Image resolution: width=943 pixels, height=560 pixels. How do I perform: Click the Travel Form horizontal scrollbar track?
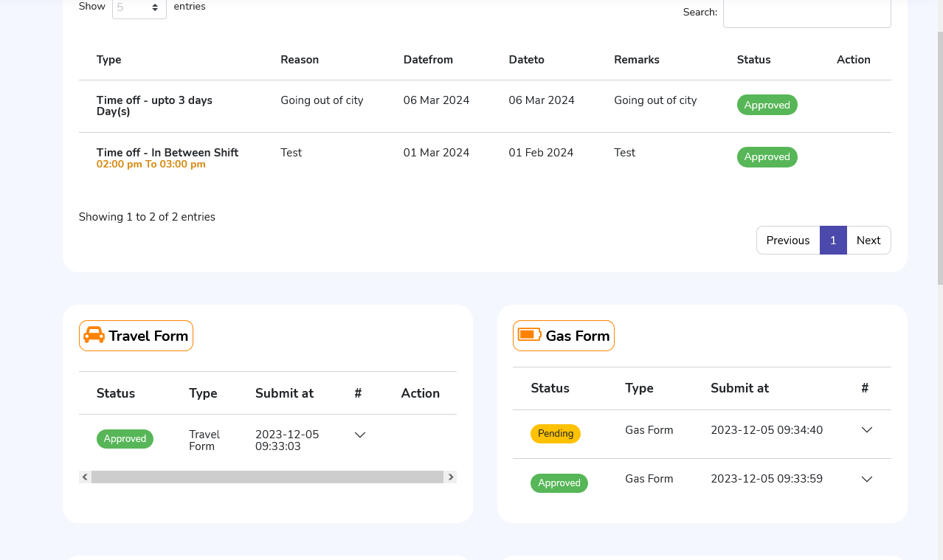coord(267,477)
